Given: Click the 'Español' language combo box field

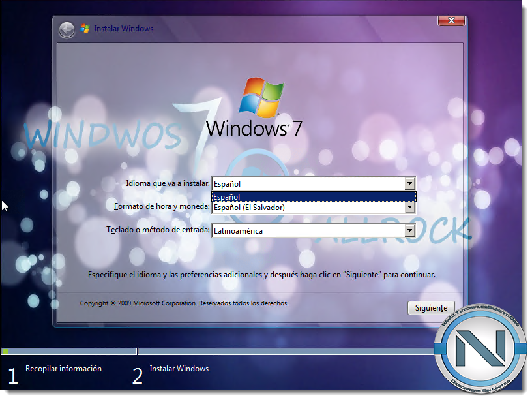Looking at the screenshot, I should (x=314, y=184).
